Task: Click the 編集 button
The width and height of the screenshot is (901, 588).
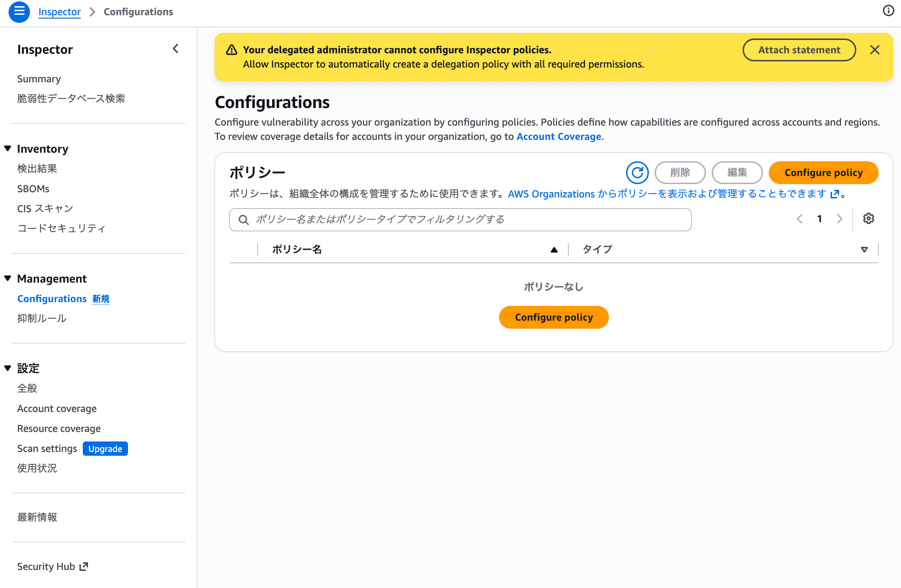Action: [737, 172]
